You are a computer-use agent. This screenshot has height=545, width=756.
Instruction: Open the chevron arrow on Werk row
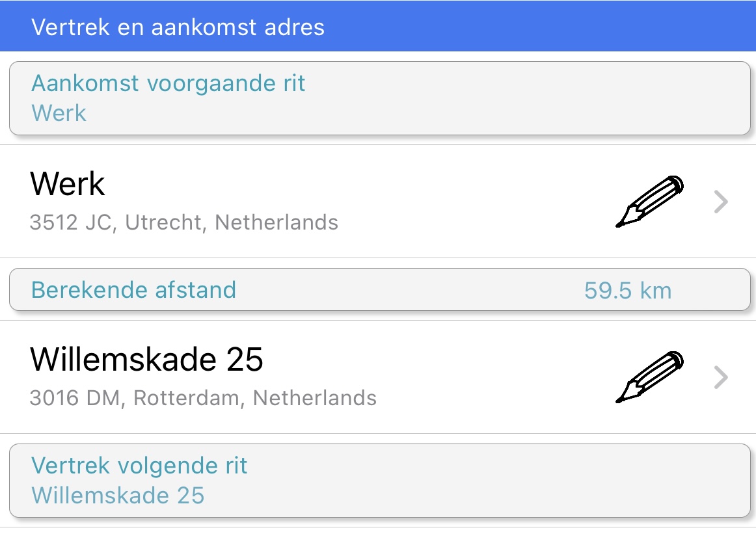pyautogui.click(x=721, y=202)
